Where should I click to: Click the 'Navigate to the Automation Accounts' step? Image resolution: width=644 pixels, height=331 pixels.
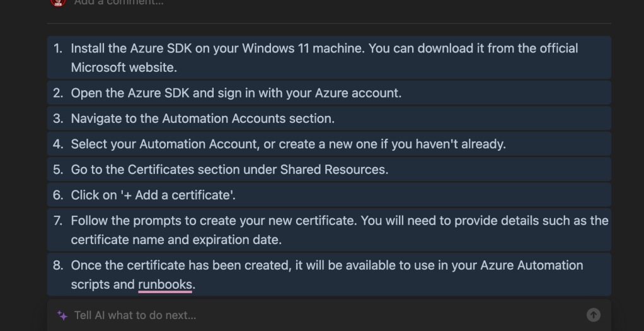(x=329, y=119)
